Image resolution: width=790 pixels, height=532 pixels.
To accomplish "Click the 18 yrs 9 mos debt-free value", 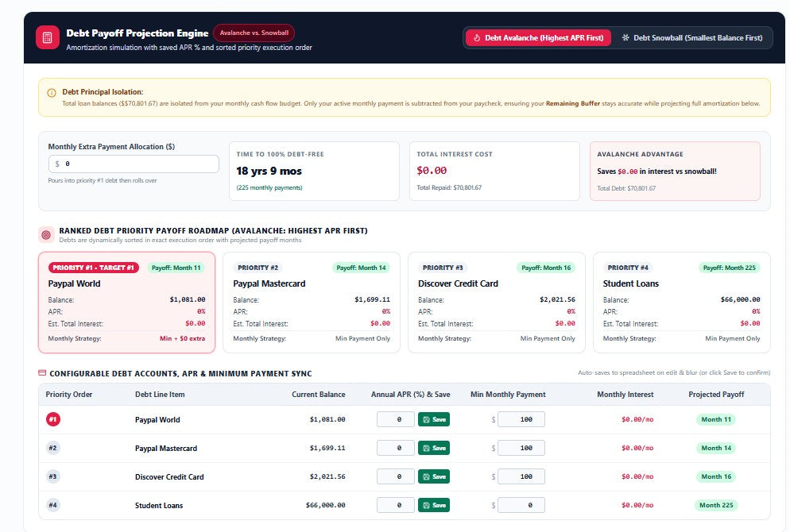I will point(269,172).
